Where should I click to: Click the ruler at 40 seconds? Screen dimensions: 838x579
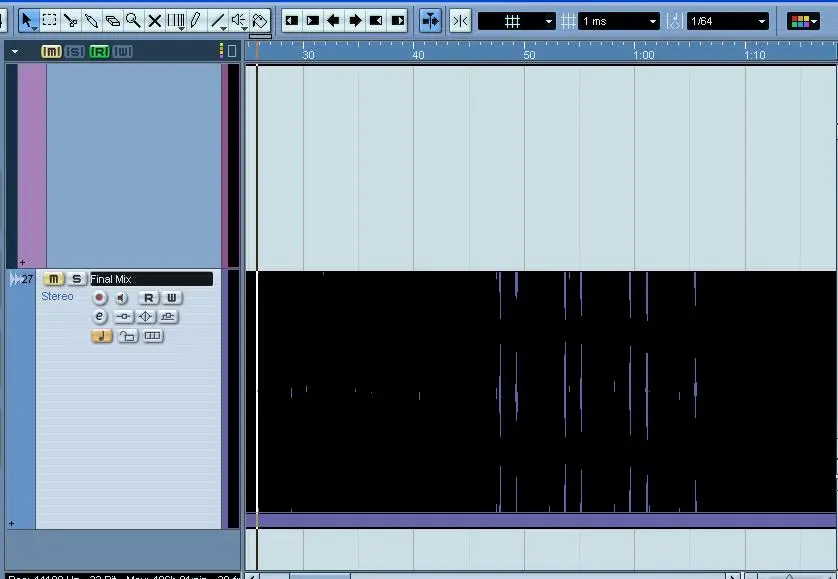[418, 55]
